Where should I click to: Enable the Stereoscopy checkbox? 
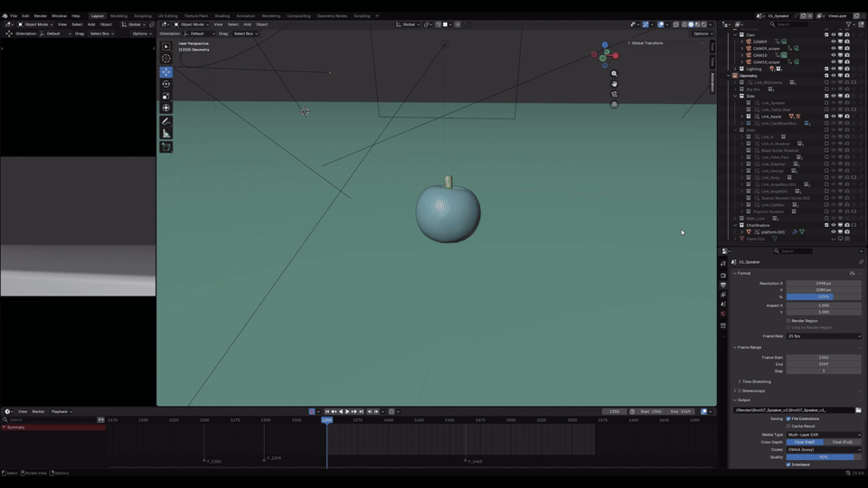pyautogui.click(x=740, y=390)
